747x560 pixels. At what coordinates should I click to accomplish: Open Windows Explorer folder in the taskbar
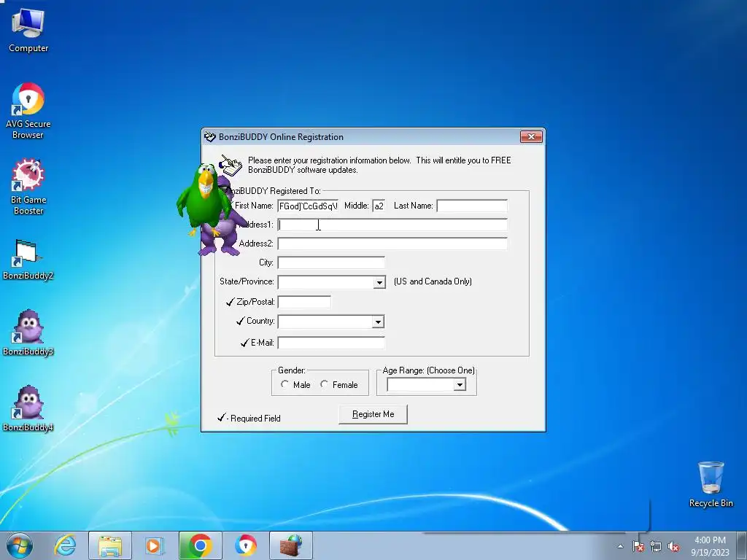click(110, 545)
